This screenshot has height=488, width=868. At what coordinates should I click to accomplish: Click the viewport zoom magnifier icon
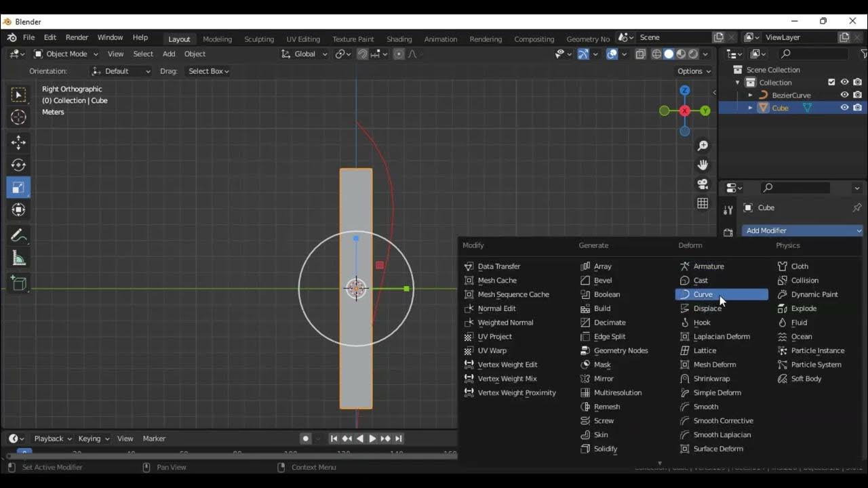(703, 146)
